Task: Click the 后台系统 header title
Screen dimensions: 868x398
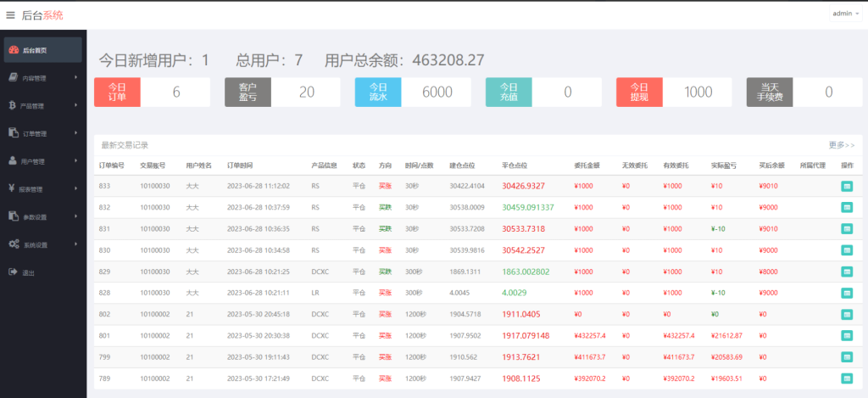Action: [42, 15]
